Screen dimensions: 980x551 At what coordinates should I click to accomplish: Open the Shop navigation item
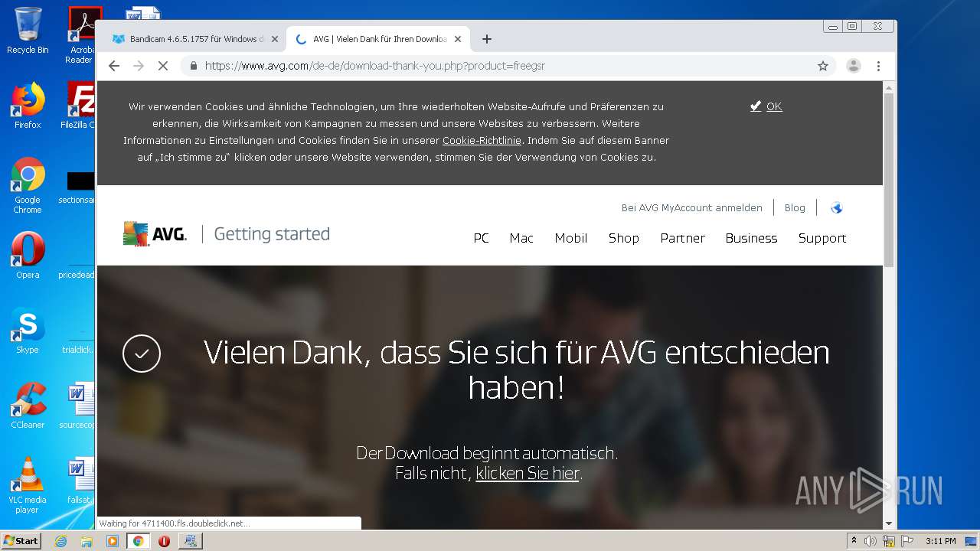click(x=624, y=238)
